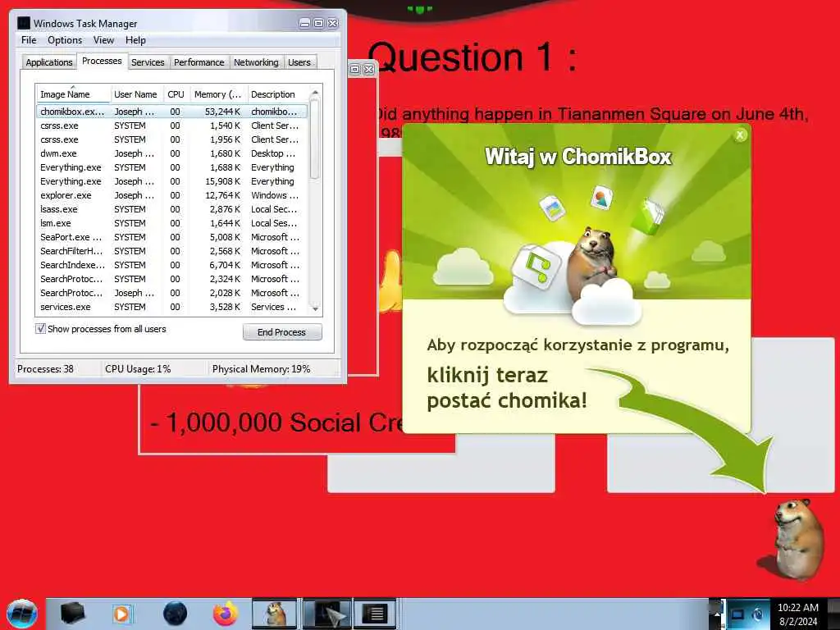840x630 pixels.
Task: Click the network monitor tray icon
Action: point(737,614)
